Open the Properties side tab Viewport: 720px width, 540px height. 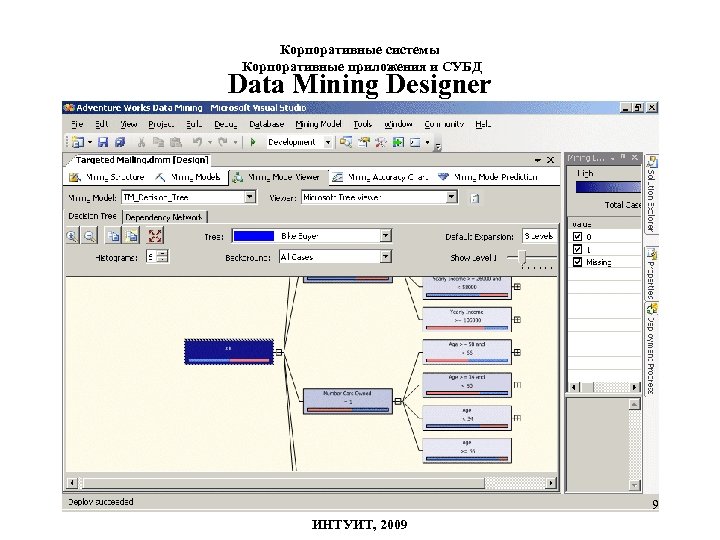652,274
